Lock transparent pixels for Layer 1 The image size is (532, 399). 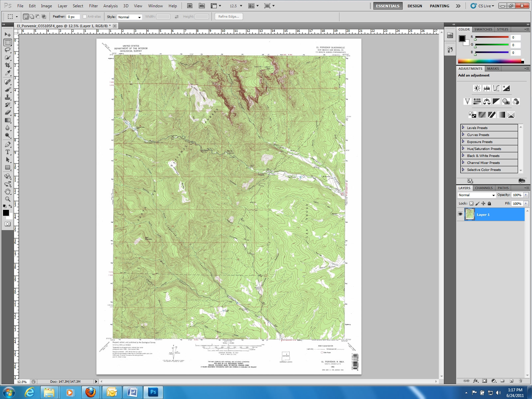pyautogui.click(x=472, y=203)
